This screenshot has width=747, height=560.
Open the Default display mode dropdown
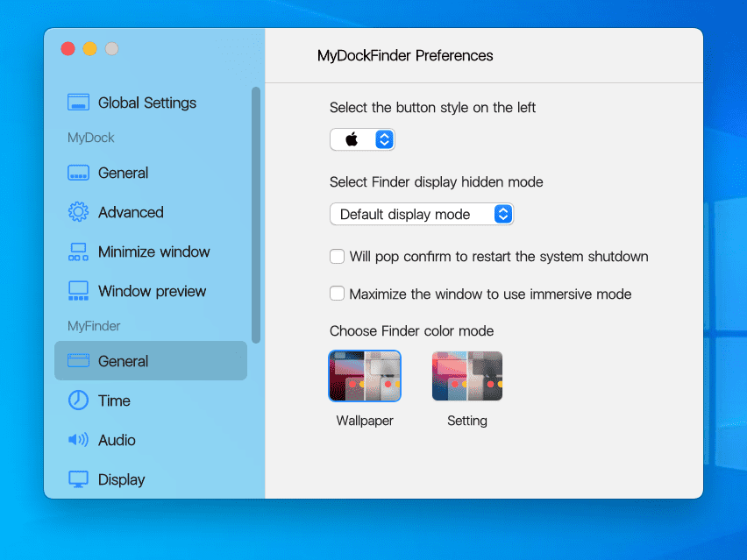click(421, 214)
